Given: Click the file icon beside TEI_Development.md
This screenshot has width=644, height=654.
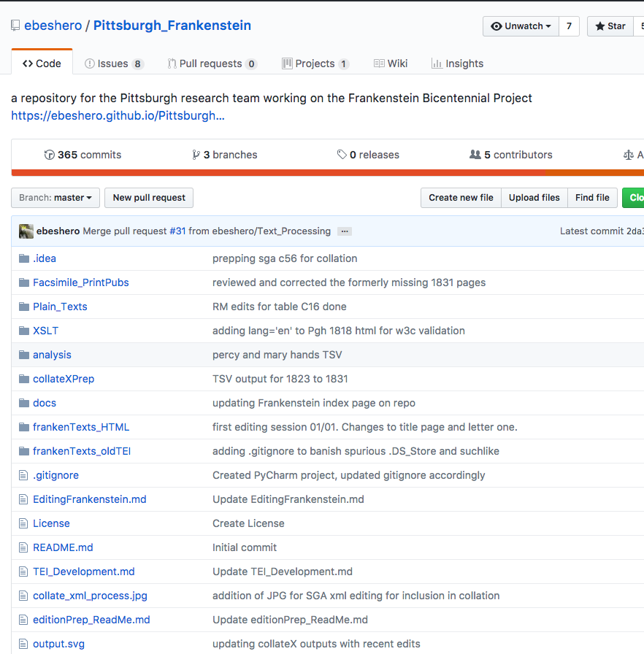Looking at the screenshot, I should pos(23,572).
